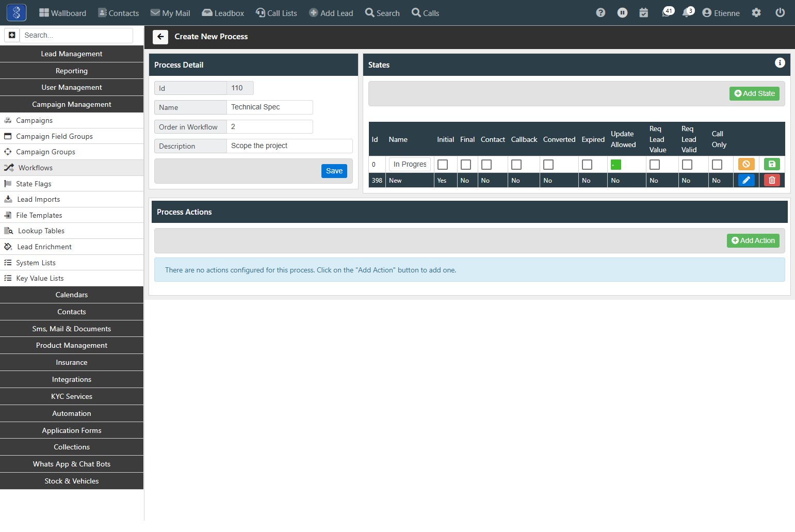Open Call Lists in the top navigation
This screenshot has width=795, height=532.
pyautogui.click(x=277, y=13)
